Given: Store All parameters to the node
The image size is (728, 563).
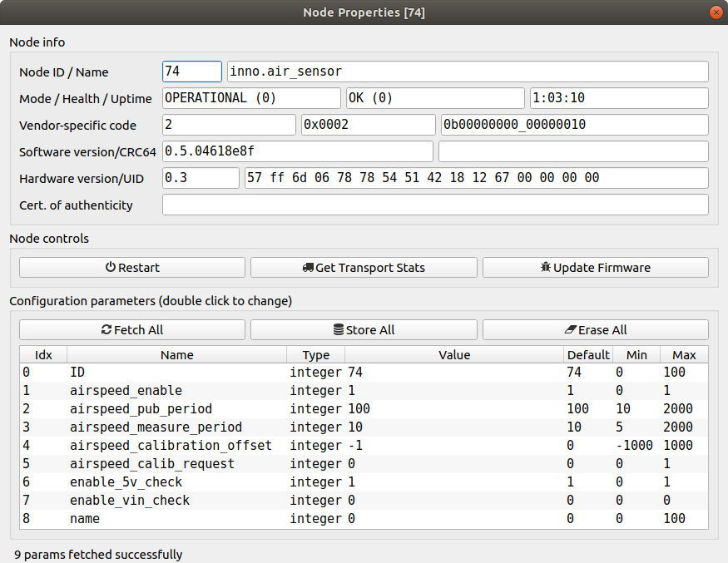Looking at the screenshot, I should (x=364, y=329).
